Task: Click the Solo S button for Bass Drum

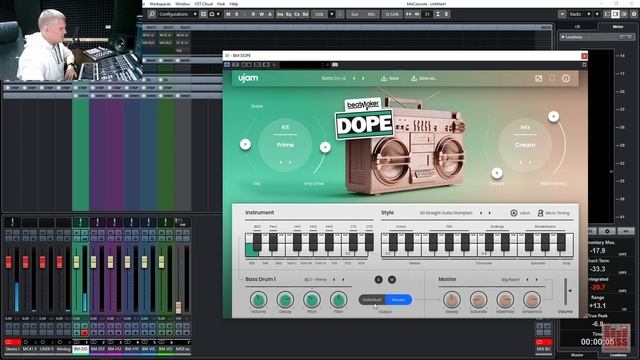Action: [x=378, y=279]
